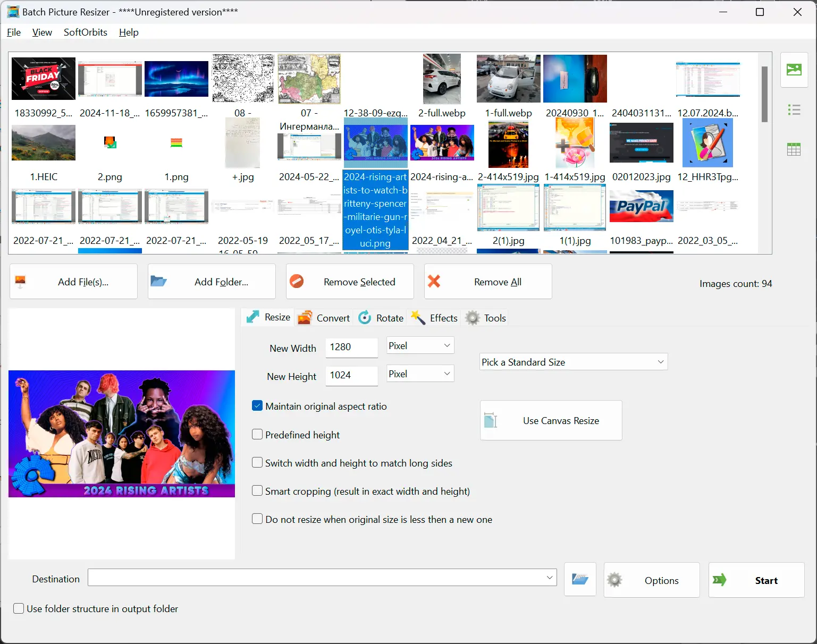This screenshot has width=817, height=644.
Task: Switch to thumbnail view mode in right sidebar
Action: 794,70
